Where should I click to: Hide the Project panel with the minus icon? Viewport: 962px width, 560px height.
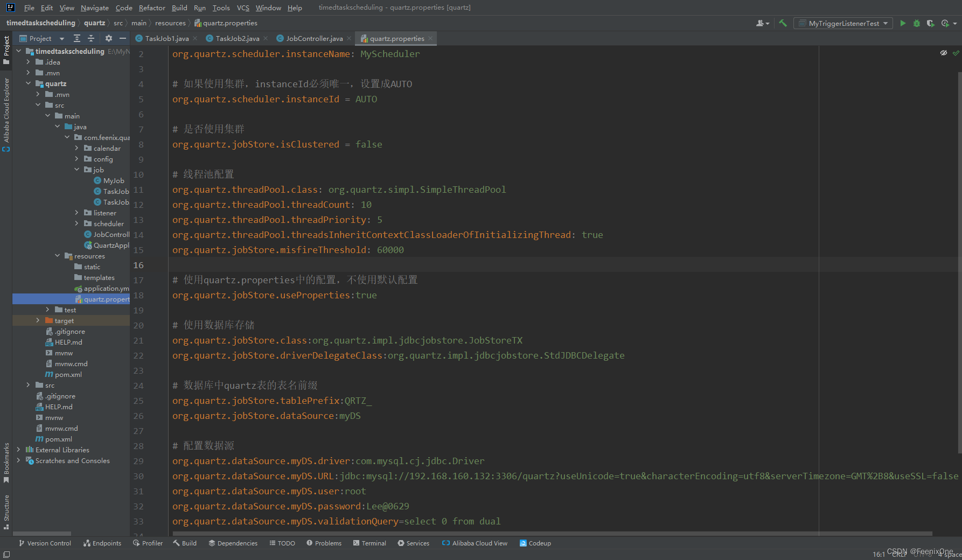123,38
